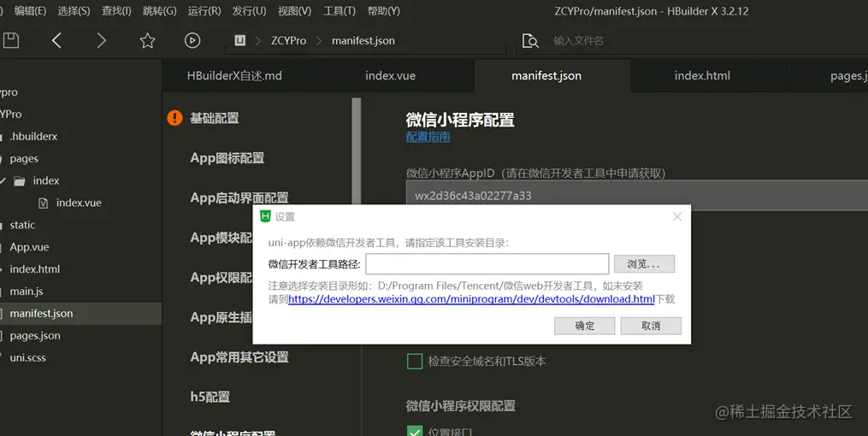Viewport: 868px width, 436px height.
Task: Open the 配置指南 link
Action: 428,137
